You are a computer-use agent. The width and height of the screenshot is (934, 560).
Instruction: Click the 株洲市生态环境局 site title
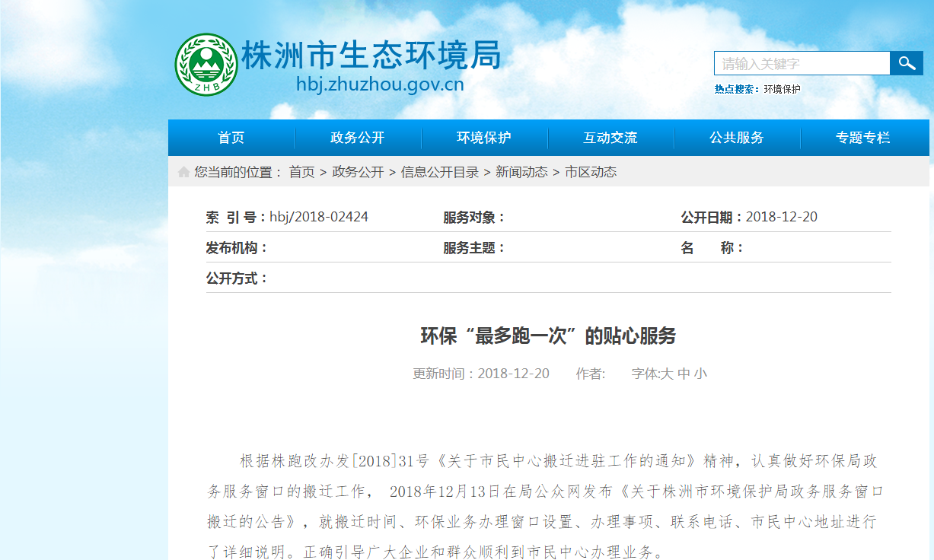371,56
